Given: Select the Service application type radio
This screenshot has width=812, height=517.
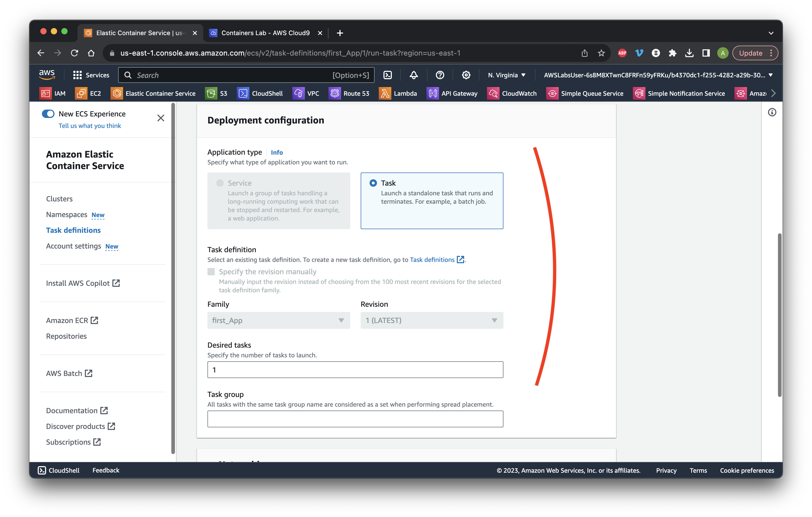Looking at the screenshot, I should (220, 183).
